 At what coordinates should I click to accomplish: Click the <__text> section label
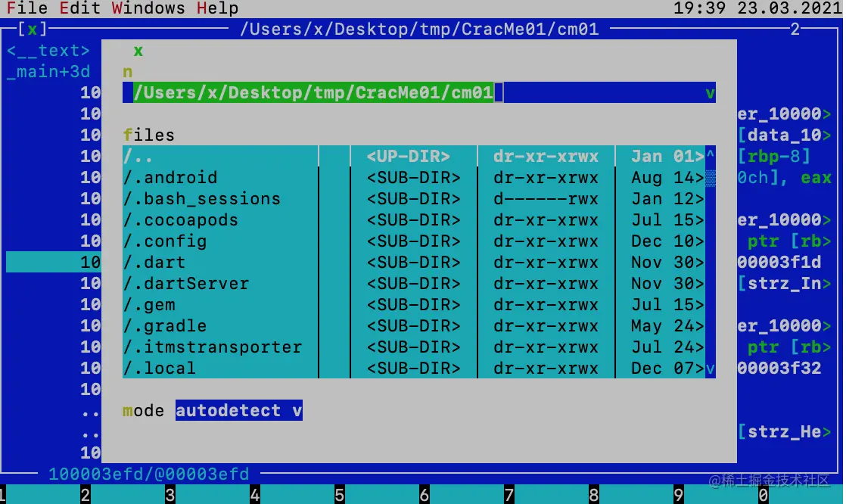click(x=48, y=51)
